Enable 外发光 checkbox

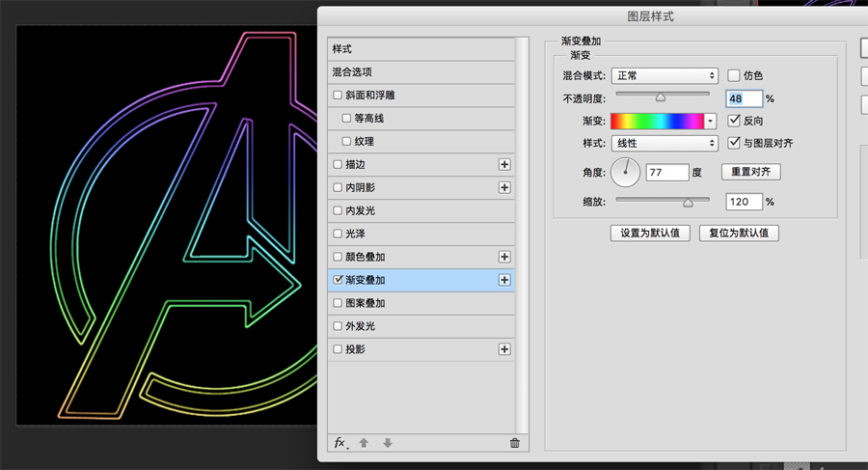tap(338, 326)
